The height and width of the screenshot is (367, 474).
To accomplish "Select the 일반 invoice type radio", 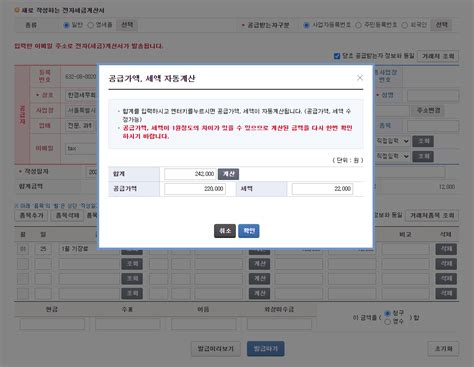I will point(66,25).
